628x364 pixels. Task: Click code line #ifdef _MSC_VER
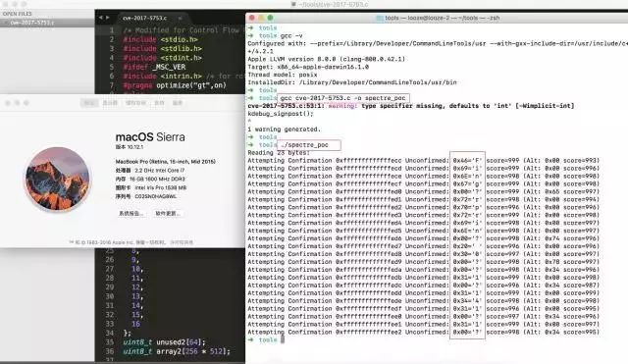(x=154, y=67)
